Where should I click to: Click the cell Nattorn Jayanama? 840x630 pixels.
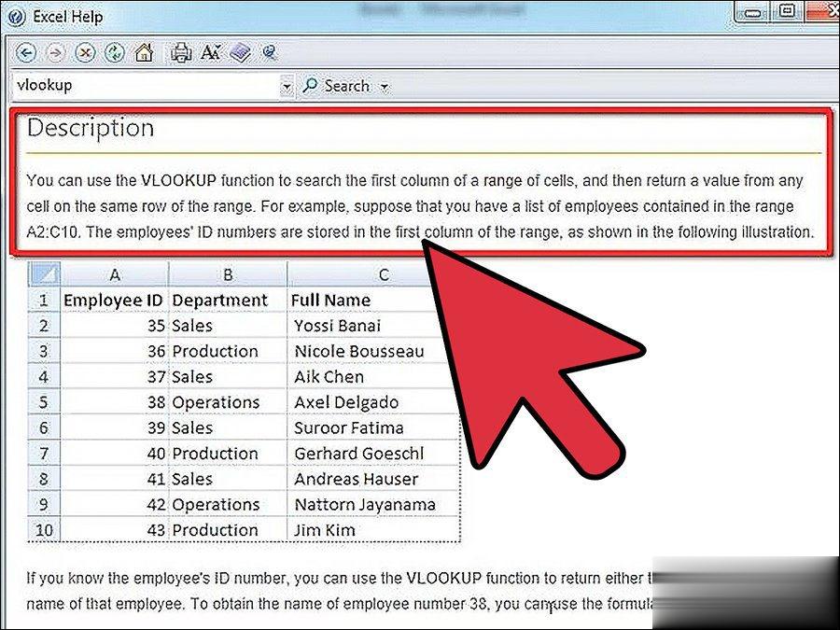point(372,505)
